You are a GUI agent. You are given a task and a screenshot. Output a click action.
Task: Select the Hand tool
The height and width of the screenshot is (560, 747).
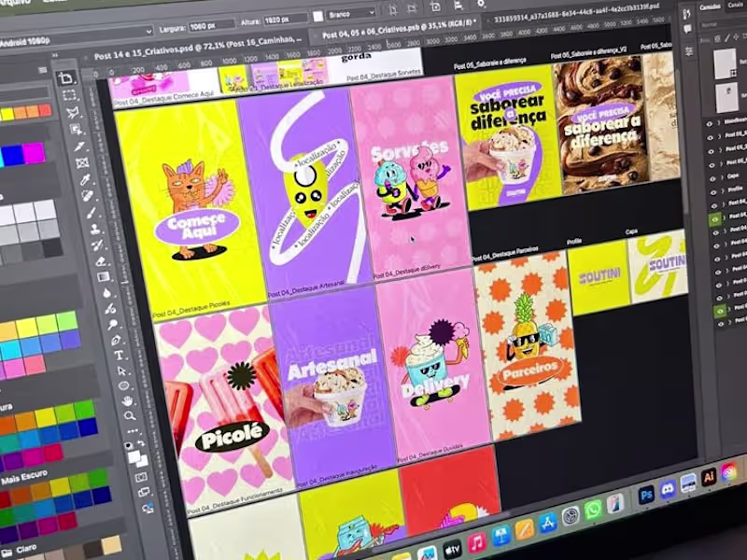[127, 401]
